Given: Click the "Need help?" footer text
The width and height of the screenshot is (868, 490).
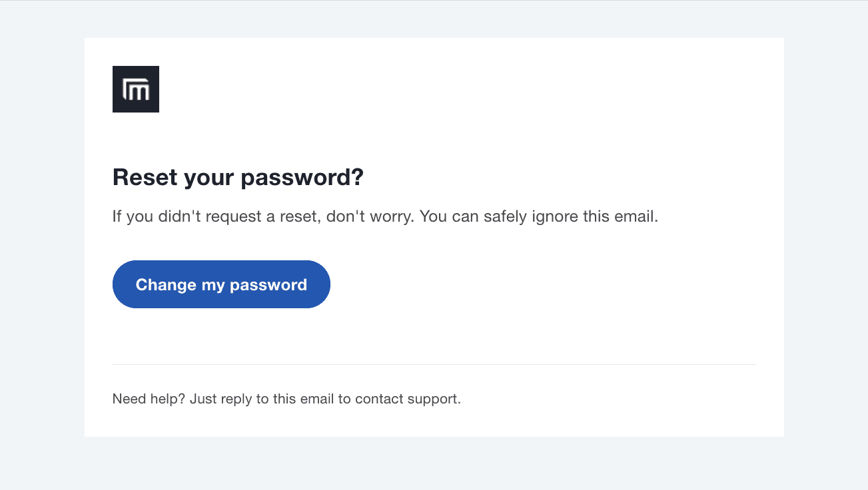Looking at the screenshot, I should pos(149,399).
